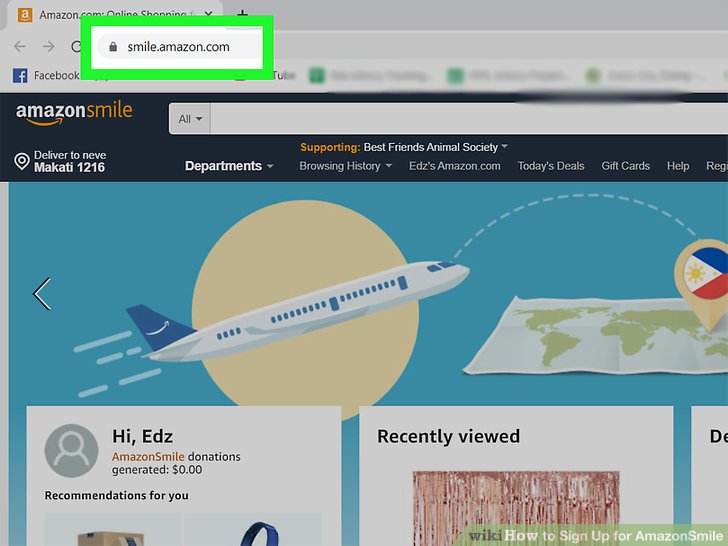Click the browser forward arrow

[48, 46]
